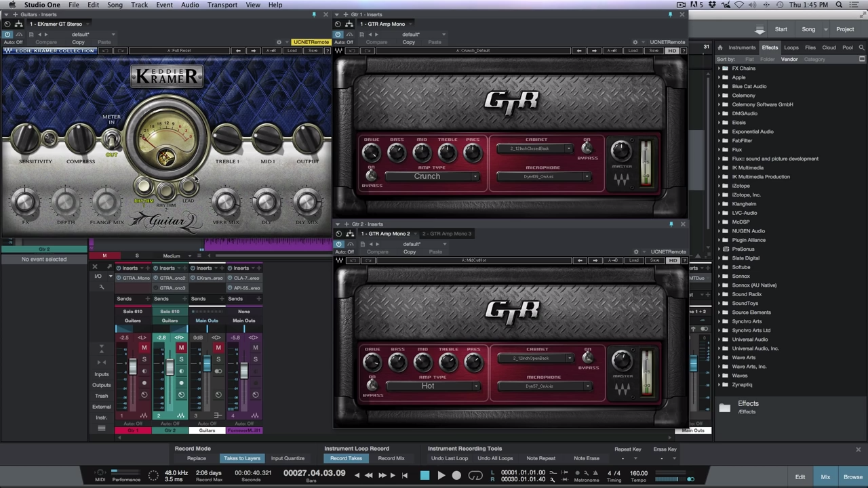Screen dimensions: 868x488
Task: Toggle the transport loop button
Action: coord(475,476)
